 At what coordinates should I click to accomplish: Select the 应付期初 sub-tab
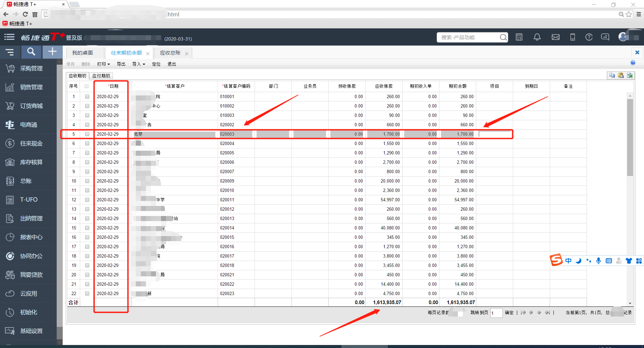(101, 76)
